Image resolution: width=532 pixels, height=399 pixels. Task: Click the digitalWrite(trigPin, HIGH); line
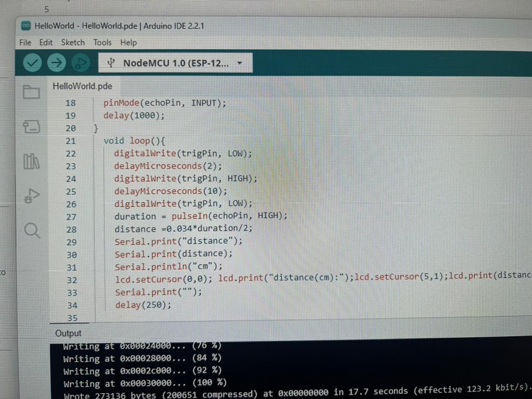point(185,179)
